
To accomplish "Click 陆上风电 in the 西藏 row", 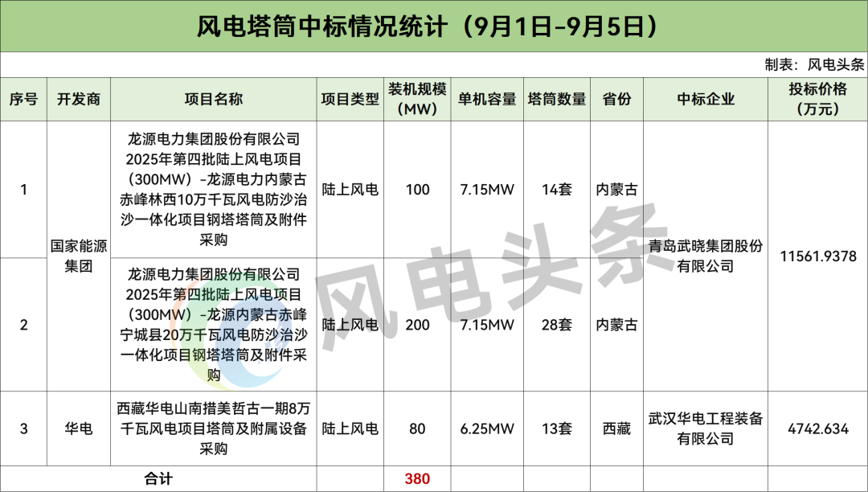I will (x=350, y=428).
